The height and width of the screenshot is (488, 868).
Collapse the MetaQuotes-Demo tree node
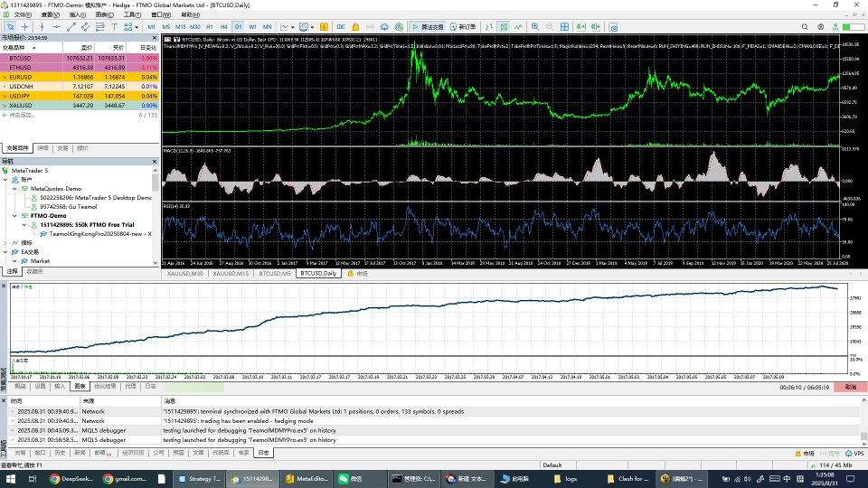coord(15,189)
